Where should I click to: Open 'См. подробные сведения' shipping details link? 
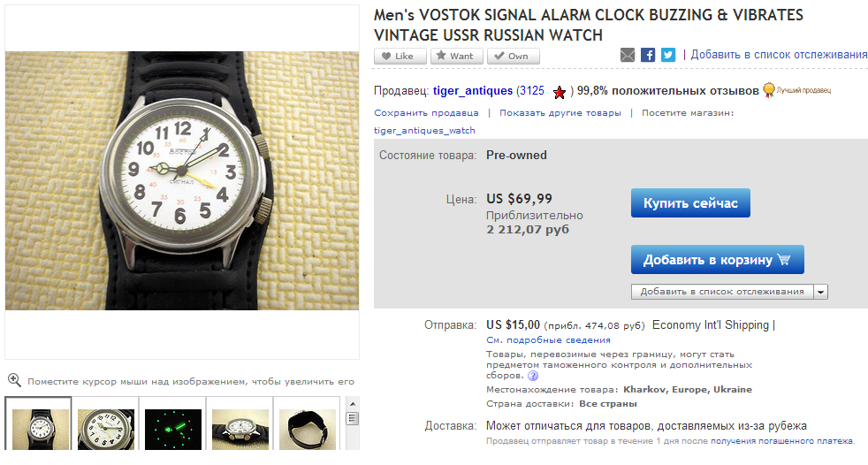pyautogui.click(x=548, y=339)
